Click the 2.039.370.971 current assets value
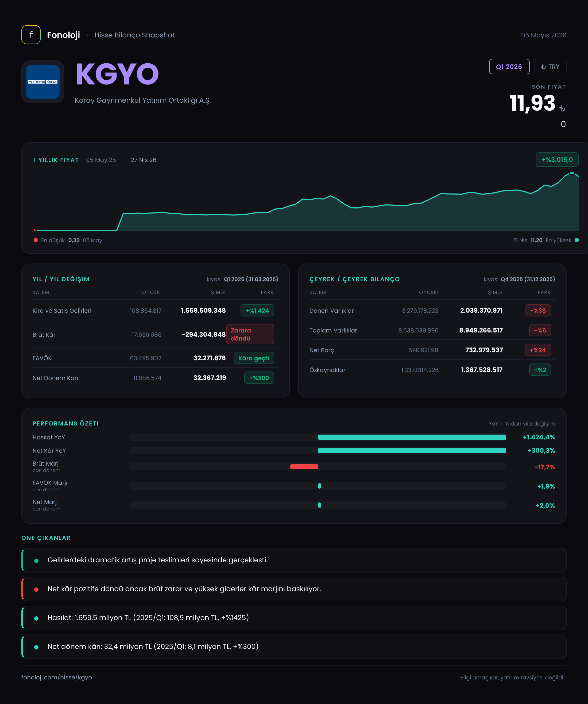Viewport: 588px width, 704px height. click(x=481, y=310)
